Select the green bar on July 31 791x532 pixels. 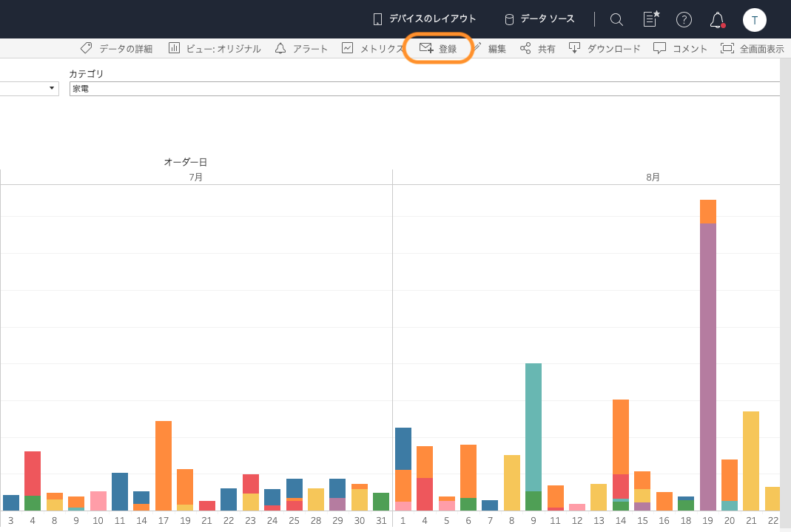(x=381, y=502)
